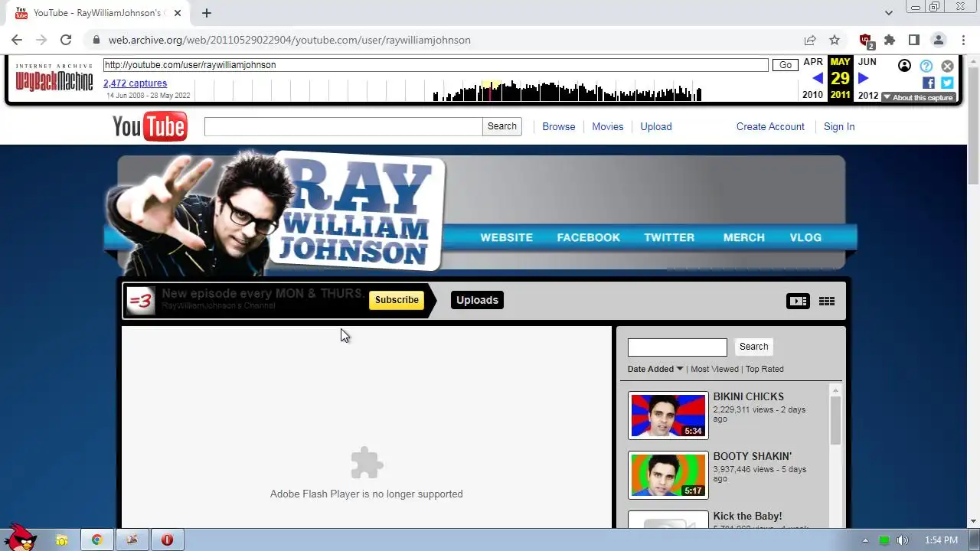Open the WEBSITE banner link
This screenshot has height=551, width=980.
(507, 238)
